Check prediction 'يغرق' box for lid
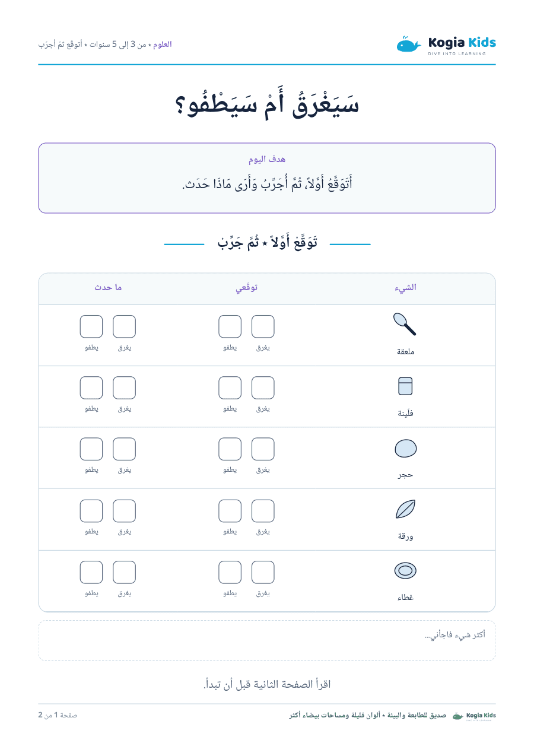This screenshot has width=534, height=756. pos(263,572)
